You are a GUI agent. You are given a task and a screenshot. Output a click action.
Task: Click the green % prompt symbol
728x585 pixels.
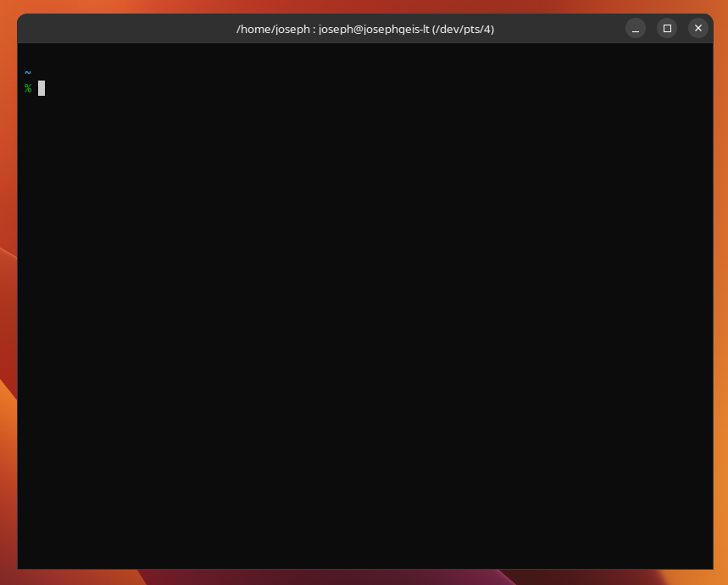pos(27,88)
